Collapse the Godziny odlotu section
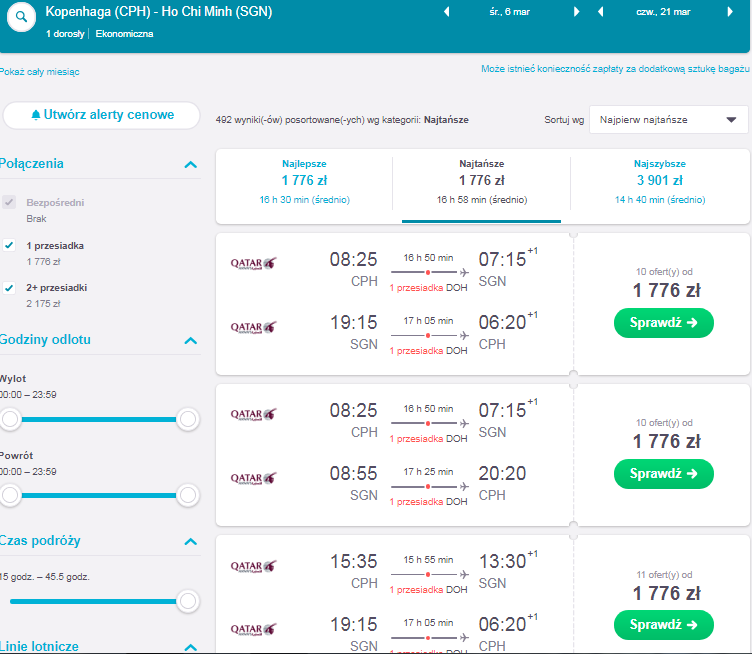The height and width of the screenshot is (654, 752). [190, 340]
